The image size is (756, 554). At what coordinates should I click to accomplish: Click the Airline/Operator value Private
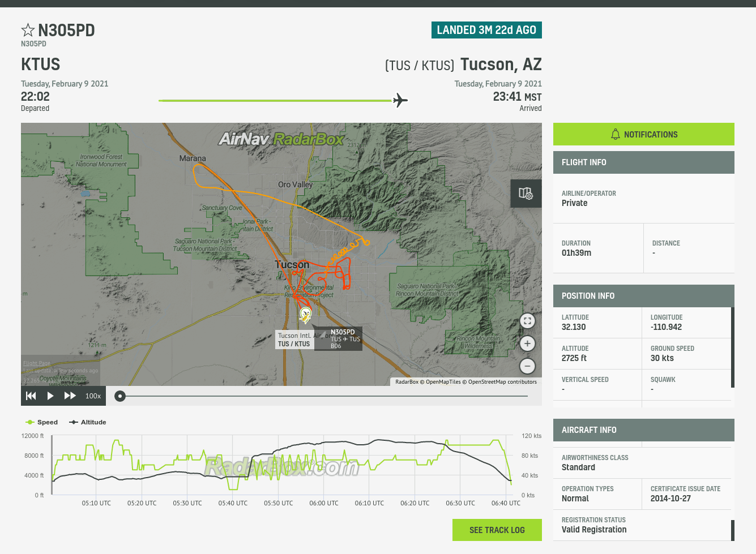click(574, 203)
